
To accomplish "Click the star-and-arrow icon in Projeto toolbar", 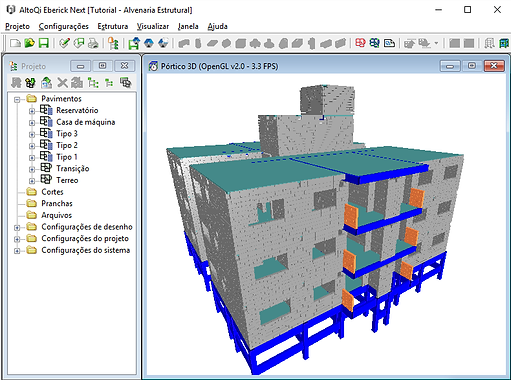I will point(30,82).
